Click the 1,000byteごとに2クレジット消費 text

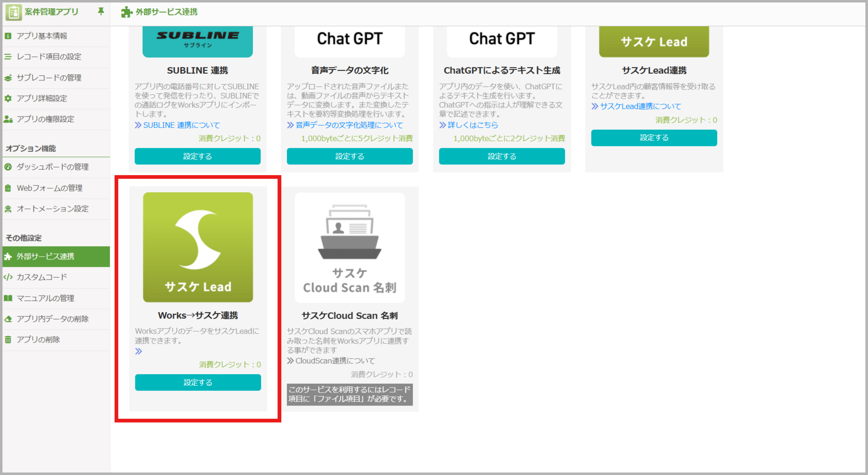point(509,138)
